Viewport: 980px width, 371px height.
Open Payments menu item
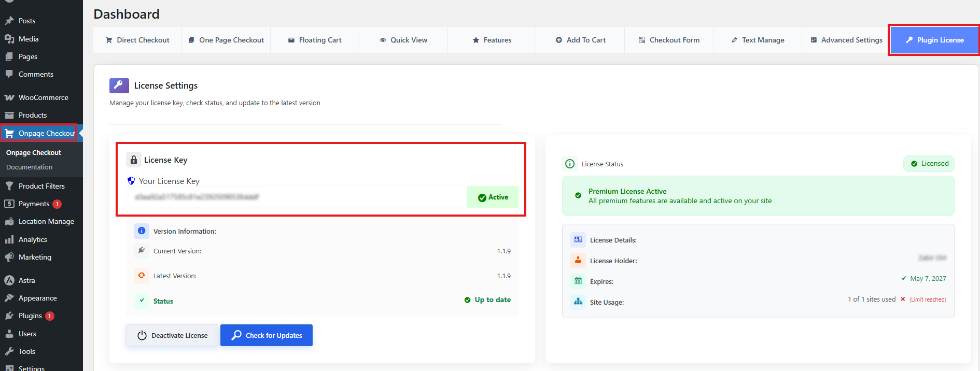point(41,204)
